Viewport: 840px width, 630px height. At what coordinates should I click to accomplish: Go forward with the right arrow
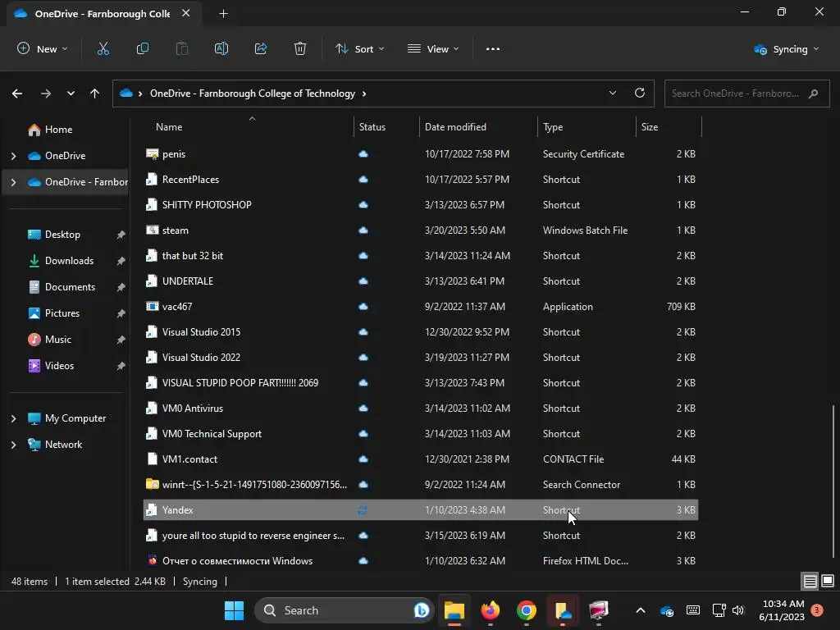point(46,94)
